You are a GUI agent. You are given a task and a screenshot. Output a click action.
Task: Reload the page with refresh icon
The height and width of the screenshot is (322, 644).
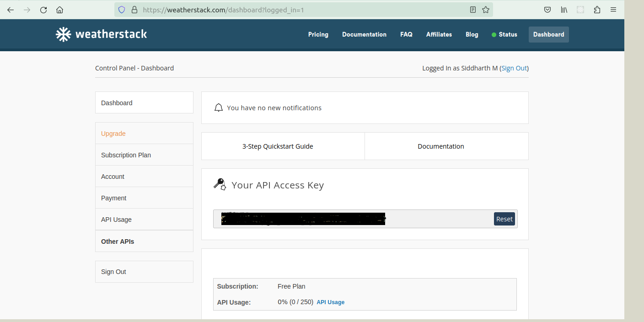pyautogui.click(x=43, y=10)
